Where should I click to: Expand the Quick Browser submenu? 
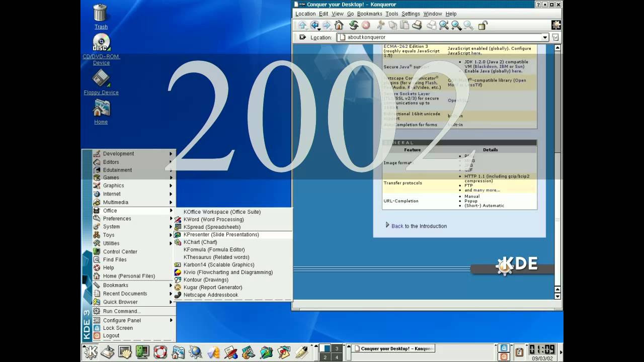coord(133,302)
